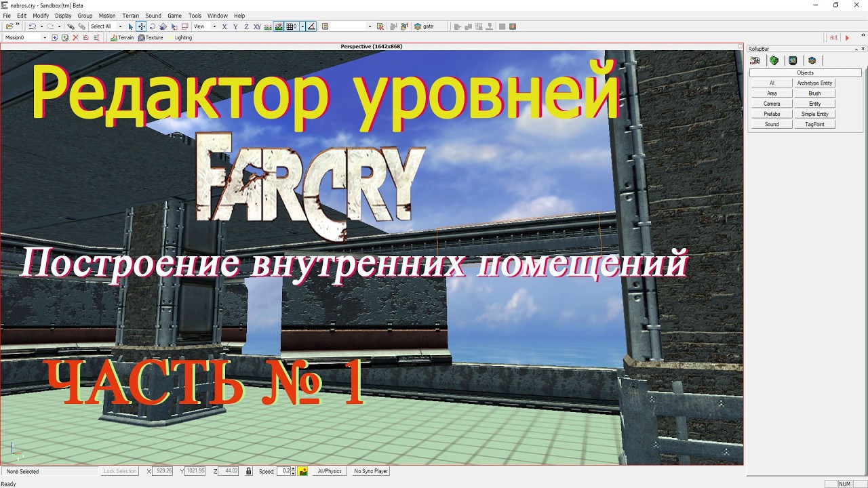
Task: Click the first link objects chain icon
Action: (71, 26)
